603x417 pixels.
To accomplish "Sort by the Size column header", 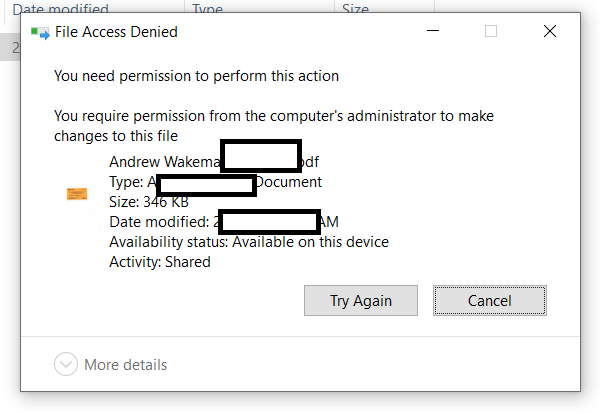I will click(x=355, y=9).
